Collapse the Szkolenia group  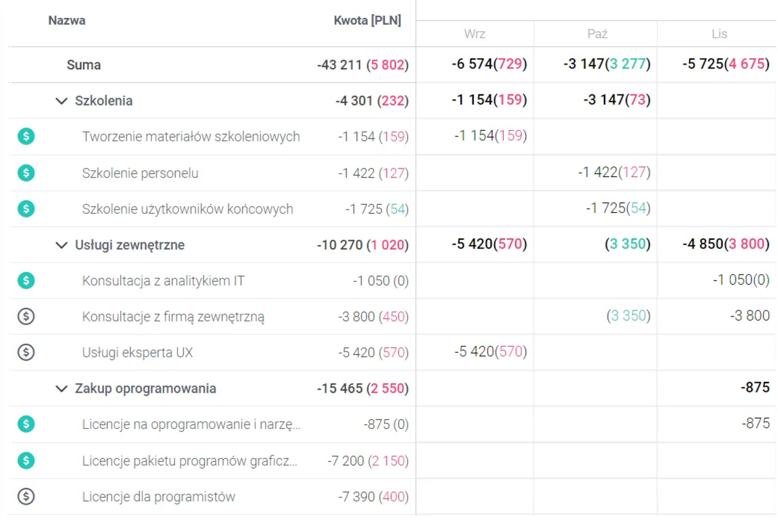(61, 101)
